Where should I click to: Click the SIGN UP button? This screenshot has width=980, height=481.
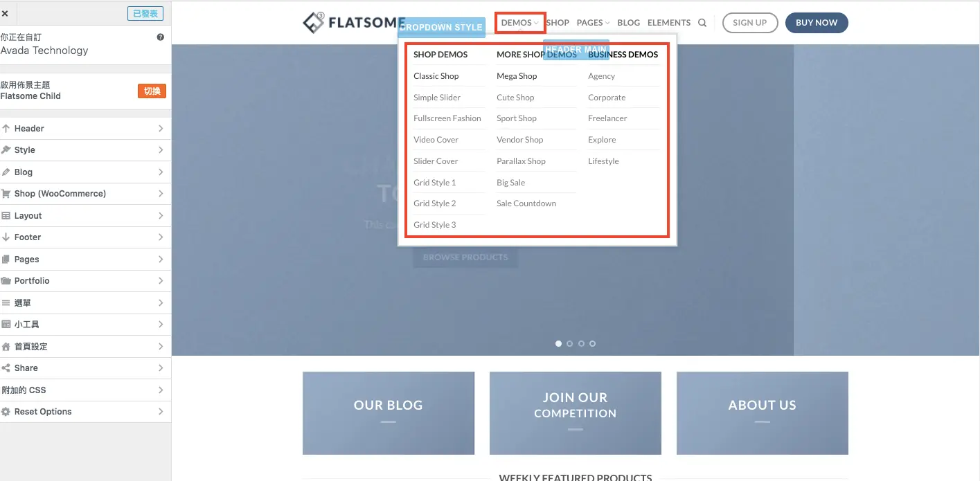coord(750,23)
